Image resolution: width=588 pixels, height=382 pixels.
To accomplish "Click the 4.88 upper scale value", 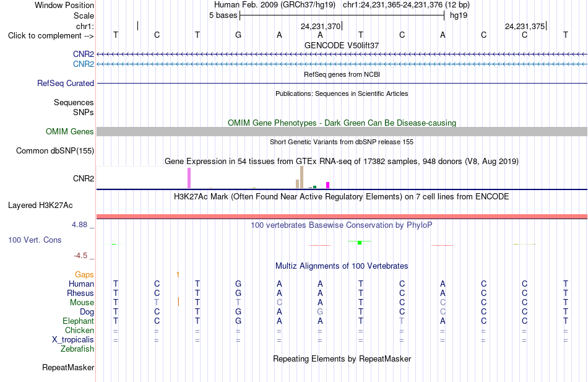I will tap(79, 225).
